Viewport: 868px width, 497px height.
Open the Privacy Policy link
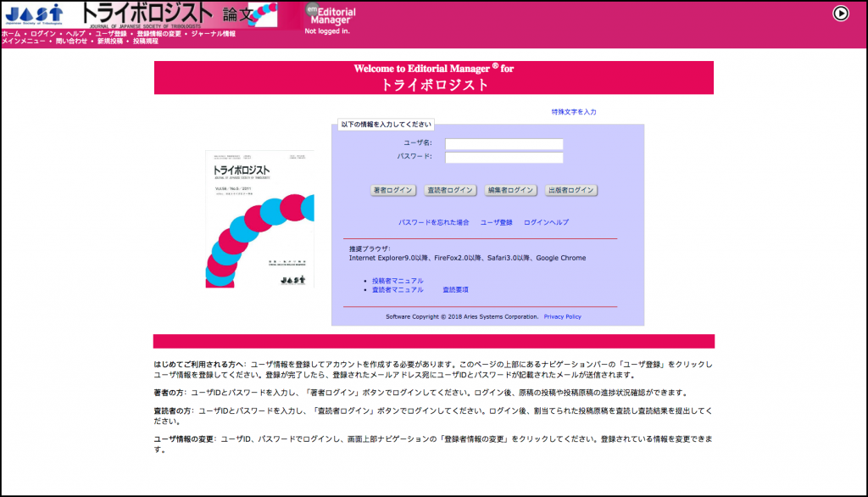(563, 317)
